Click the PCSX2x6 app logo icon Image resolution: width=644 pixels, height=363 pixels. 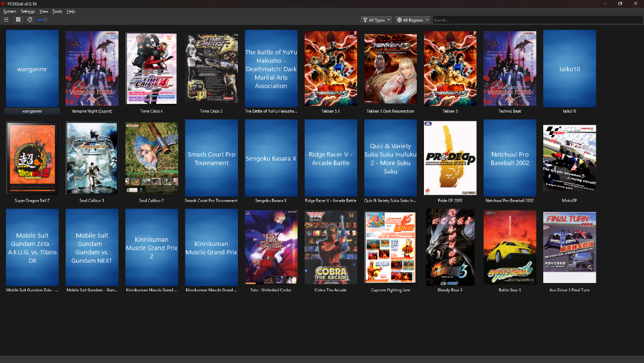(x=4, y=4)
